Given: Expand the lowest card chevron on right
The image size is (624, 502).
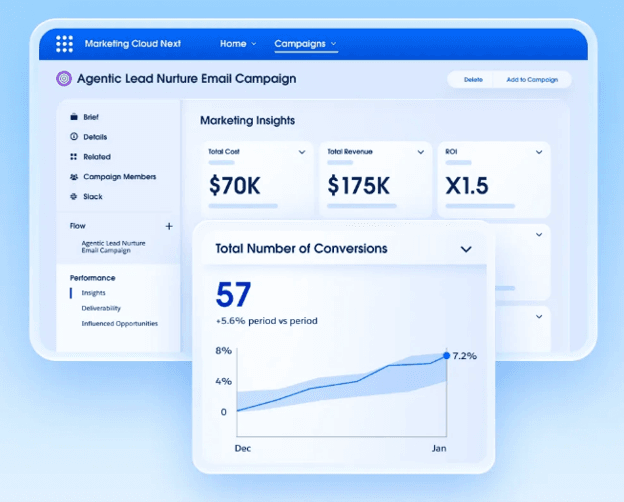Looking at the screenshot, I should click(539, 317).
